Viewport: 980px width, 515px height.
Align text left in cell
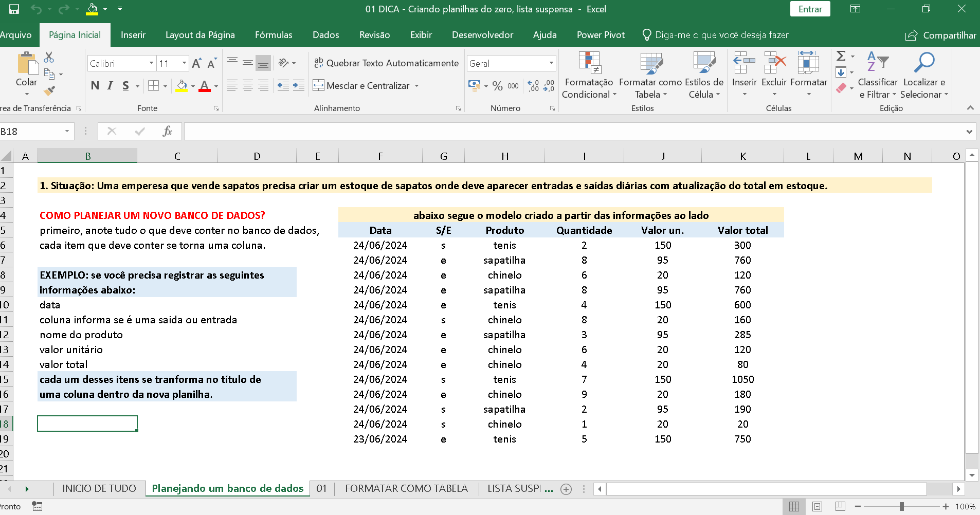click(x=232, y=85)
